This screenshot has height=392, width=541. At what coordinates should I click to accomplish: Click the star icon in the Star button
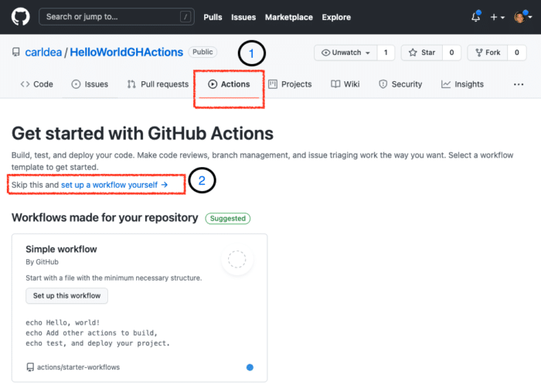pyautogui.click(x=413, y=53)
